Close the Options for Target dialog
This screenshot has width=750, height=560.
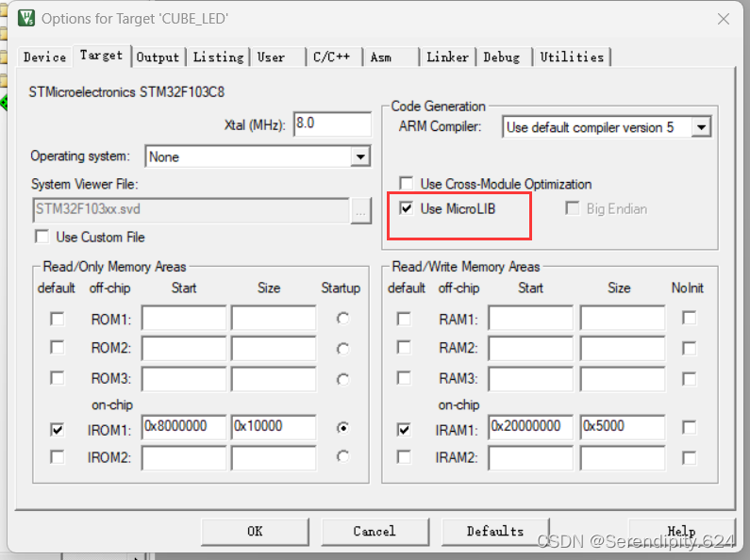724,19
